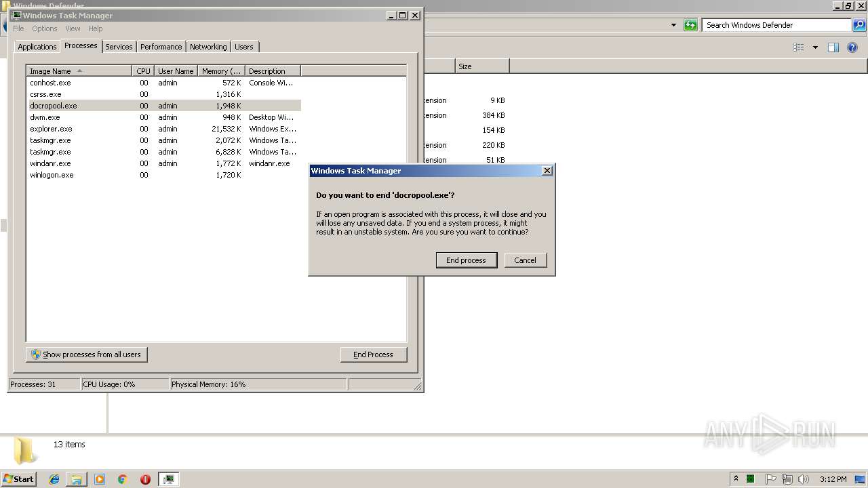
Task: Click the 9 KB file size entry
Action: (x=498, y=100)
